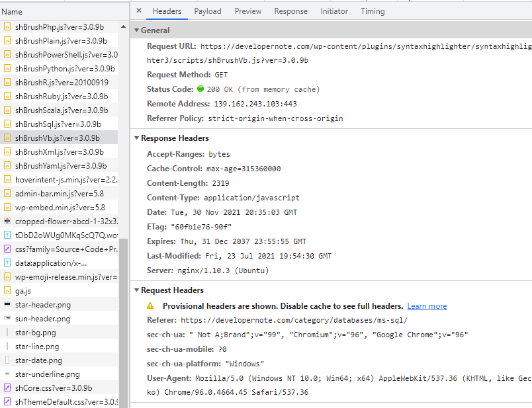This screenshot has height=408, width=532.
Task: Click the Remote Address value 139.162.243.103:443
Action: tap(255, 104)
